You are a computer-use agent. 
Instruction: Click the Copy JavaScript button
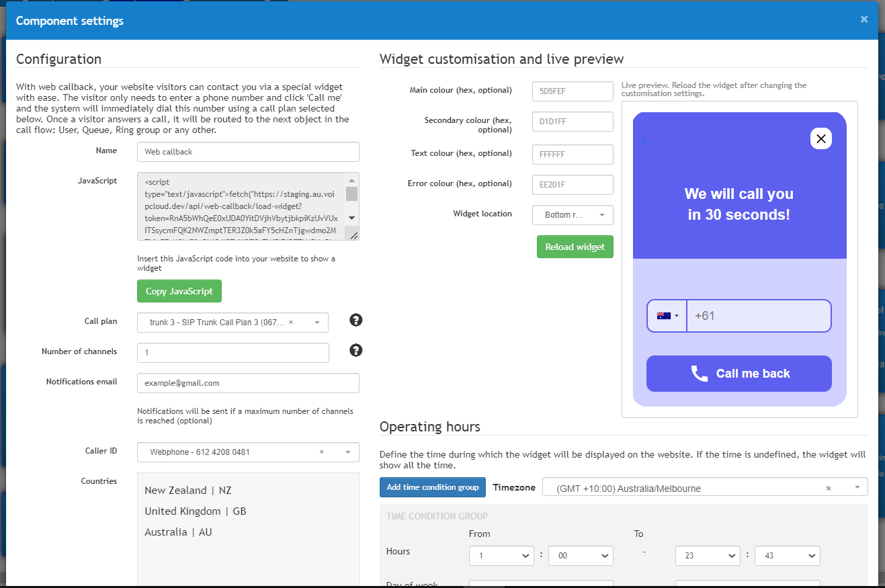tap(179, 291)
